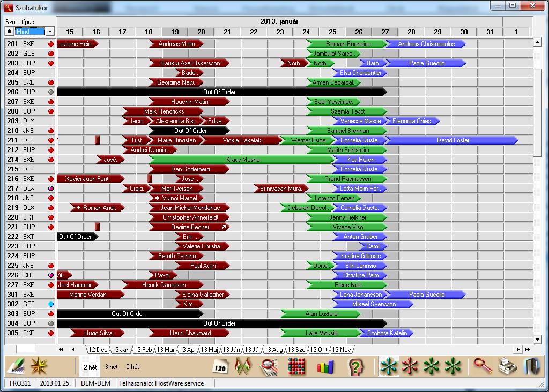The image size is (549, 392).
Task: Open the 13 Nov month tab
Action: 342,350
